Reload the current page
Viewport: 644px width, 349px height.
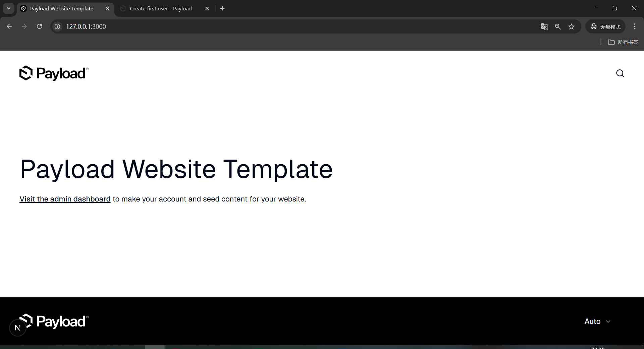pos(39,26)
